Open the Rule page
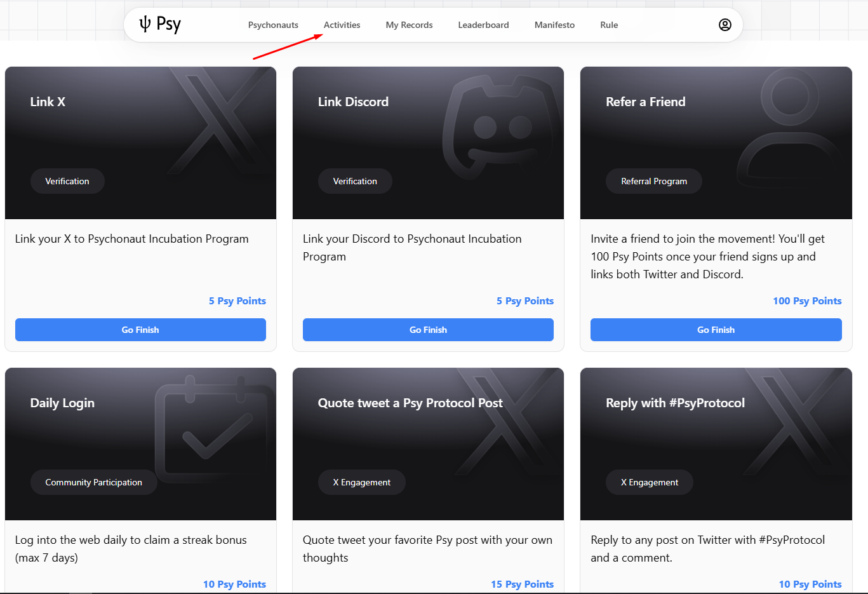The image size is (868, 594). (x=608, y=25)
